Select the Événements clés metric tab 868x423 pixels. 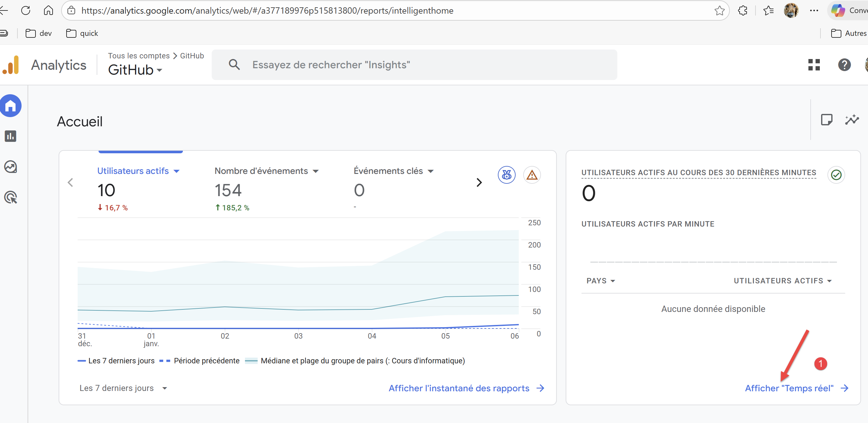pos(388,171)
